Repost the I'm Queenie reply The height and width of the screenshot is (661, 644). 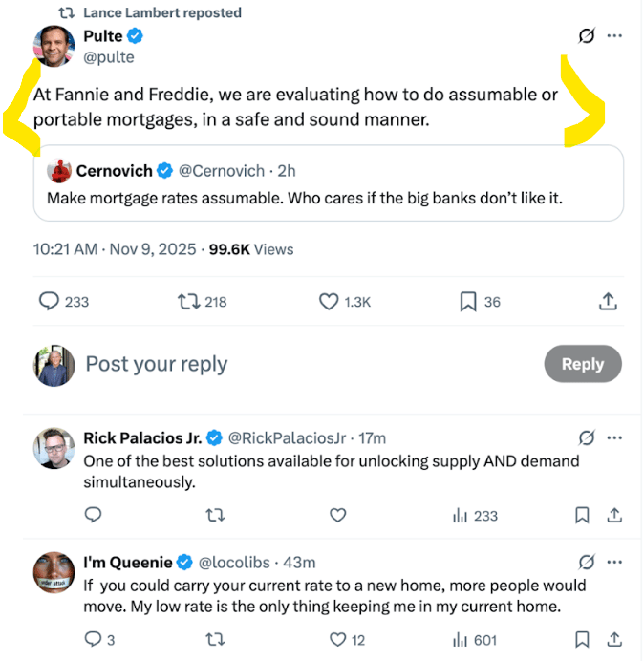[x=216, y=640]
